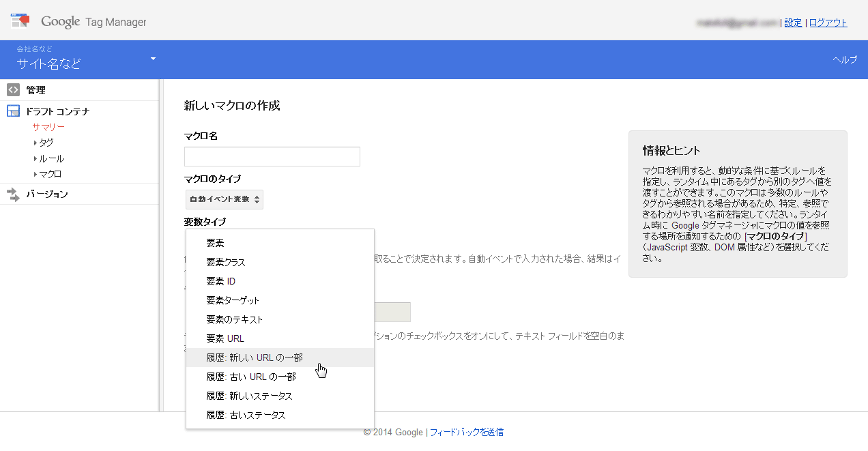This screenshot has width=868, height=451.
Task: Select 要素クラス option
Action: pyautogui.click(x=280, y=262)
